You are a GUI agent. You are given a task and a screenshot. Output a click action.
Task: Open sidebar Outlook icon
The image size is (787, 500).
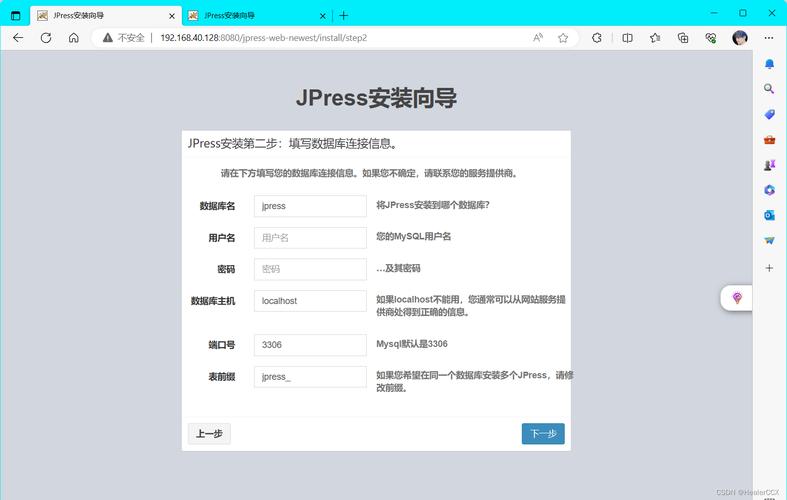(x=769, y=215)
